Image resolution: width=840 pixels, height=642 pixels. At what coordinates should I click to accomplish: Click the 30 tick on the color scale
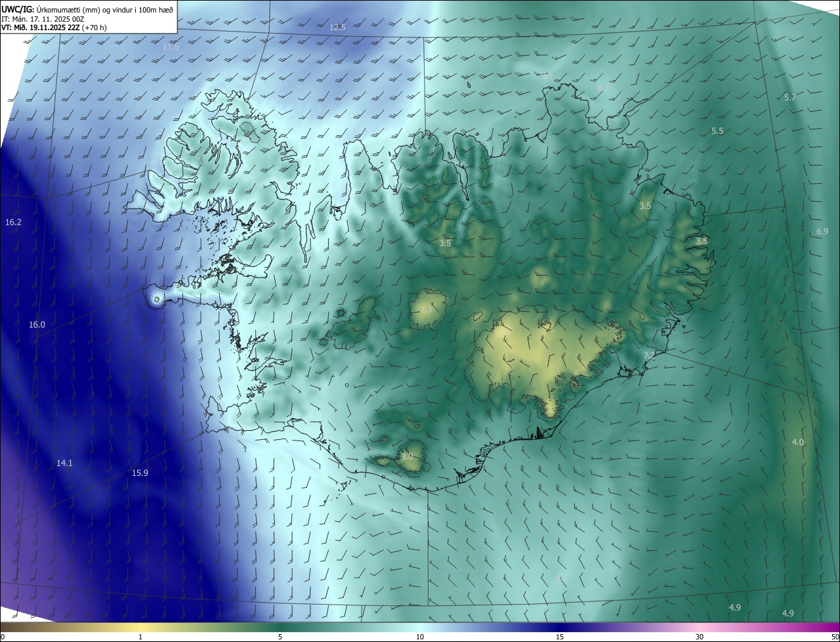[x=700, y=637]
